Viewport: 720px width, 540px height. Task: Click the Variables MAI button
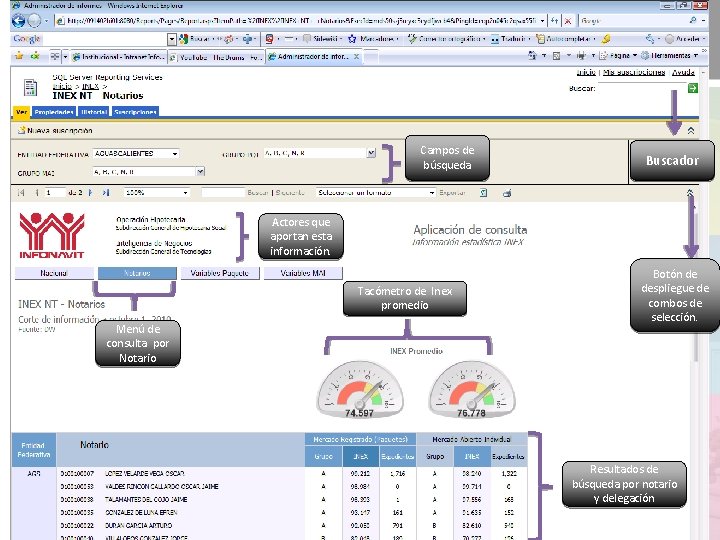point(303,273)
